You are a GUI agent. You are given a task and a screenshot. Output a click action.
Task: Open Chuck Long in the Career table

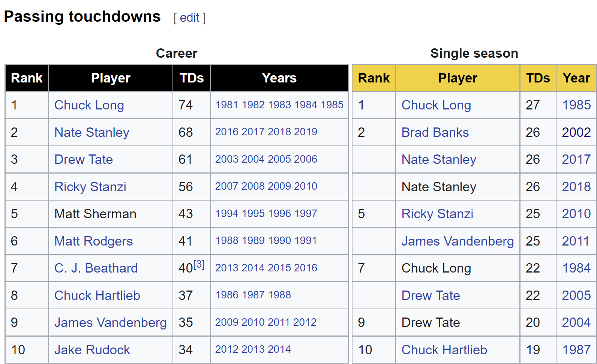[x=89, y=105]
